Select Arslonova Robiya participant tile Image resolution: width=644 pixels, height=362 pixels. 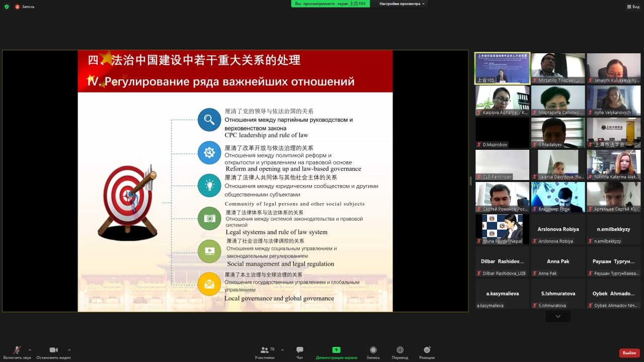(x=558, y=229)
